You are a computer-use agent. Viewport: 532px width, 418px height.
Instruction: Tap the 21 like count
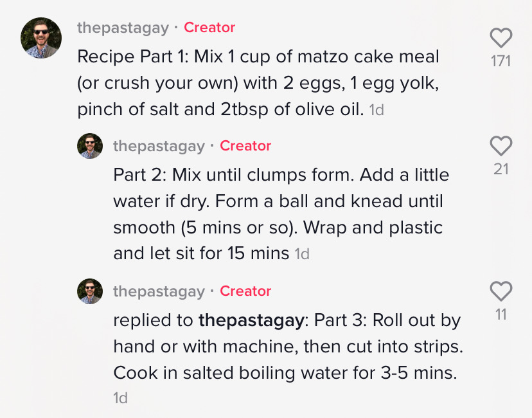[x=501, y=170]
